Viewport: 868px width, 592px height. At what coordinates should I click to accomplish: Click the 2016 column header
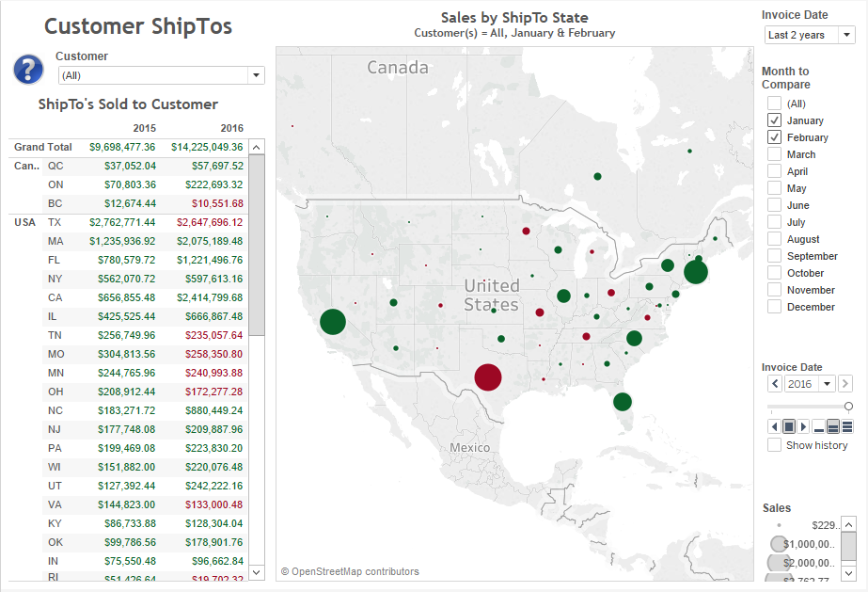(232, 128)
